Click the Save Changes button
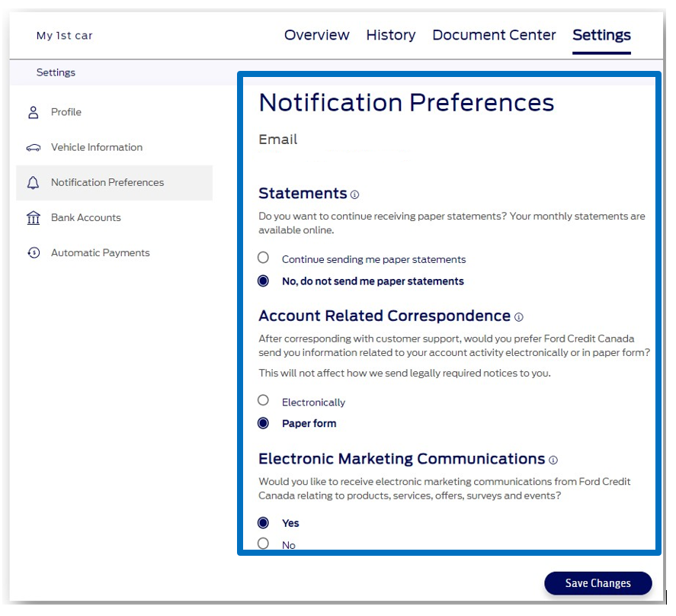 pyautogui.click(x=598, y=583)
